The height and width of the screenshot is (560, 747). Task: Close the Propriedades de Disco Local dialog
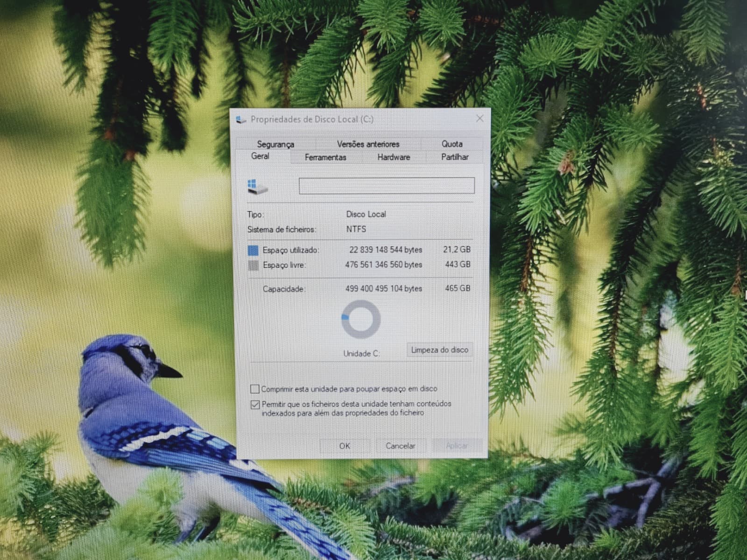(479, 119)
